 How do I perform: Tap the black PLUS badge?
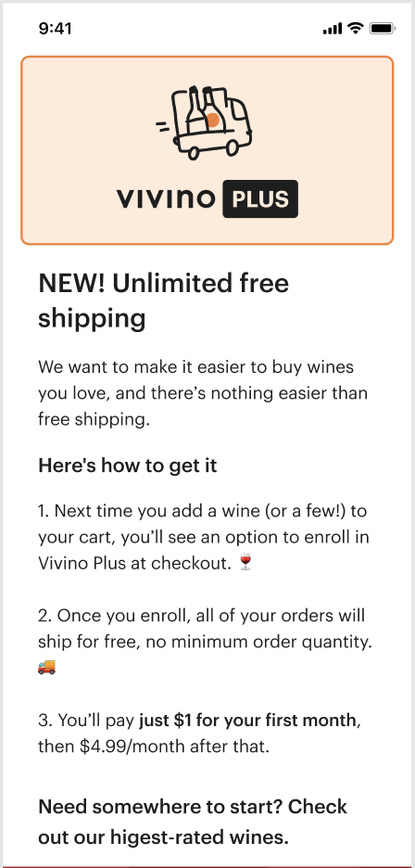pyautogui.click(x=260, y=198)
